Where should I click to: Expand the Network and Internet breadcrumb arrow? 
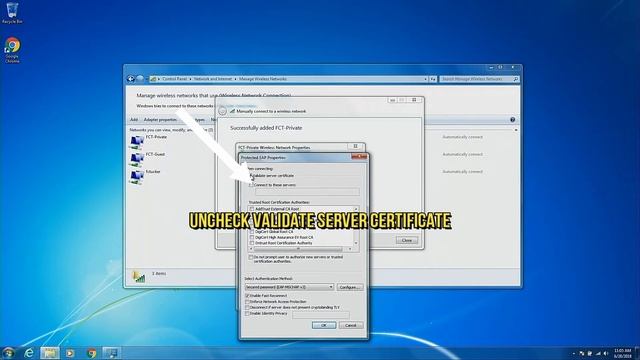pos(236,79)
